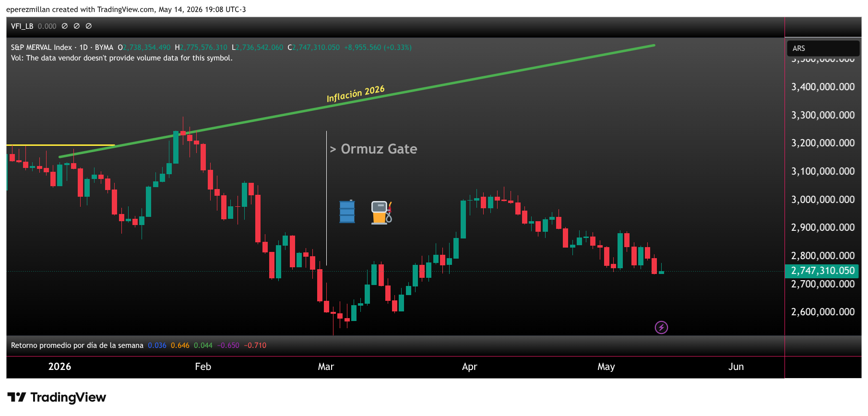The width and height of the screenshot is (868, 416).
Task: Select Retorno promedio por día indicator label
Action: click(x=77, y=345)
